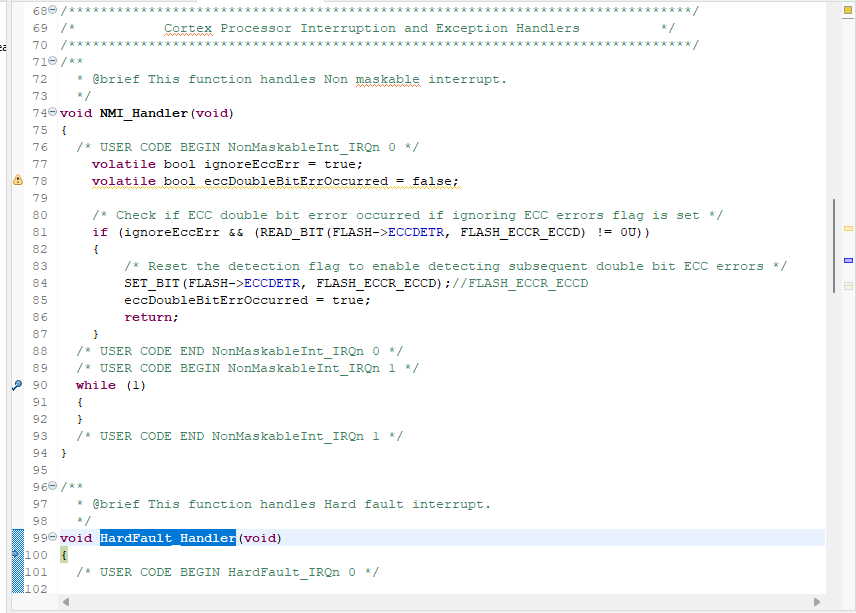Screen dimensions: 856x613
Task: Click the highlighted HardFault_Handler name
Action: (167, 537)
